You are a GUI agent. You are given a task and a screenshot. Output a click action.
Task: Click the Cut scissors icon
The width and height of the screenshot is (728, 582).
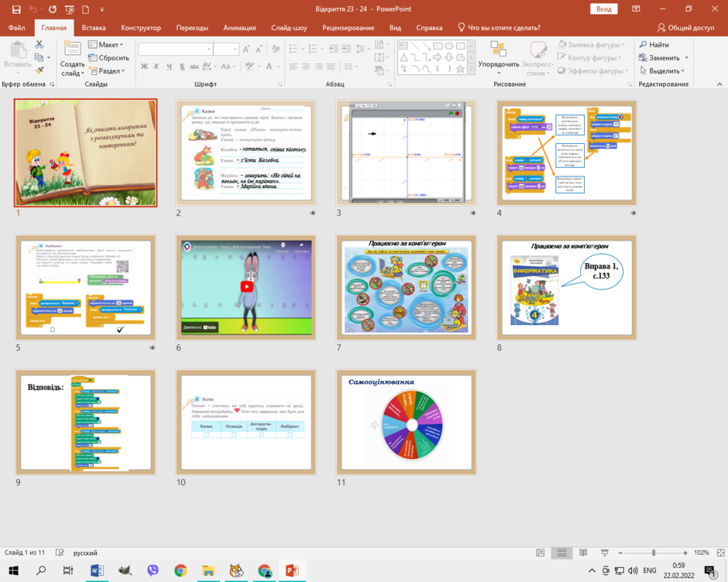39,44
